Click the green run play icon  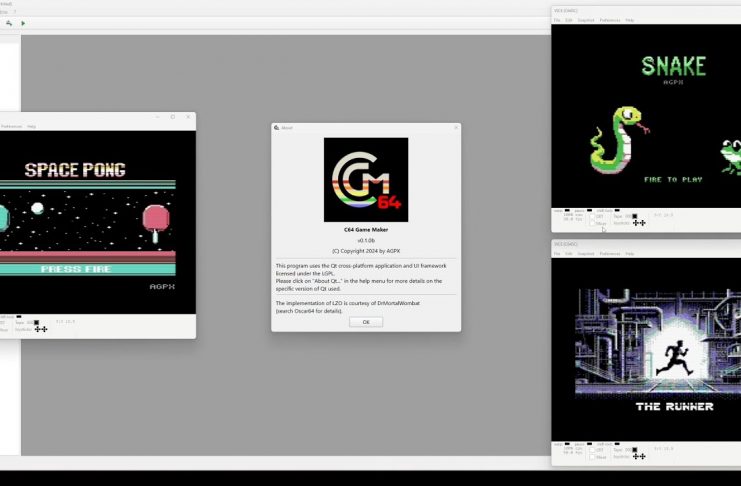click(x=23, y=23)
